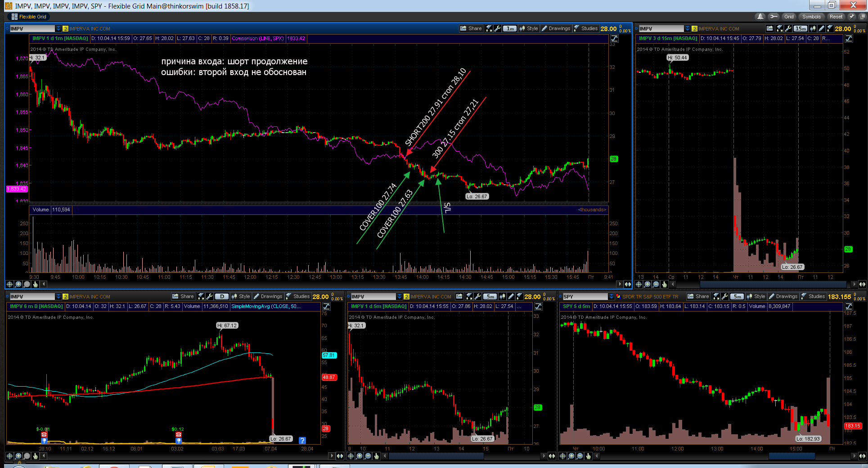Zoom out on the SPY chart

pyautogui.click(x=580, y=456)
